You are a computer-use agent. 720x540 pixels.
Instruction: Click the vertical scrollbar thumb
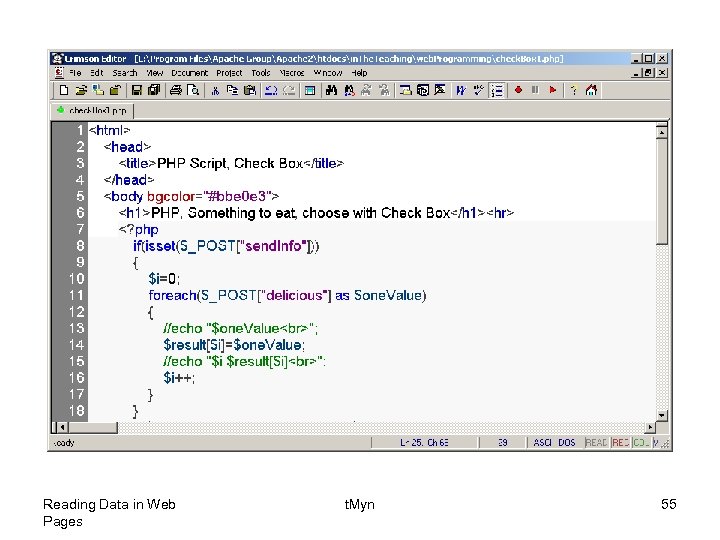pyautogui.click(x=662, y=191)
